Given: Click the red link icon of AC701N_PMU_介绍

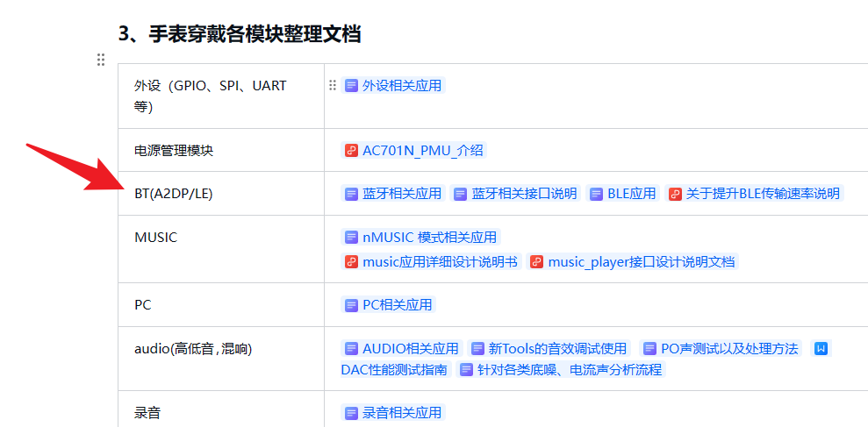Looking at the screenshot, I should [x=351, y=151].
